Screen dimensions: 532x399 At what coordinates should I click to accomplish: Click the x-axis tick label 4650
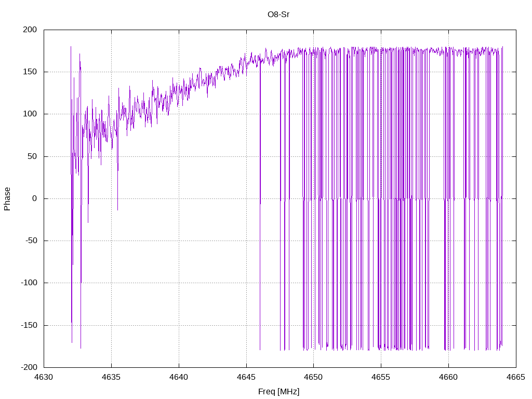[313, 377]
